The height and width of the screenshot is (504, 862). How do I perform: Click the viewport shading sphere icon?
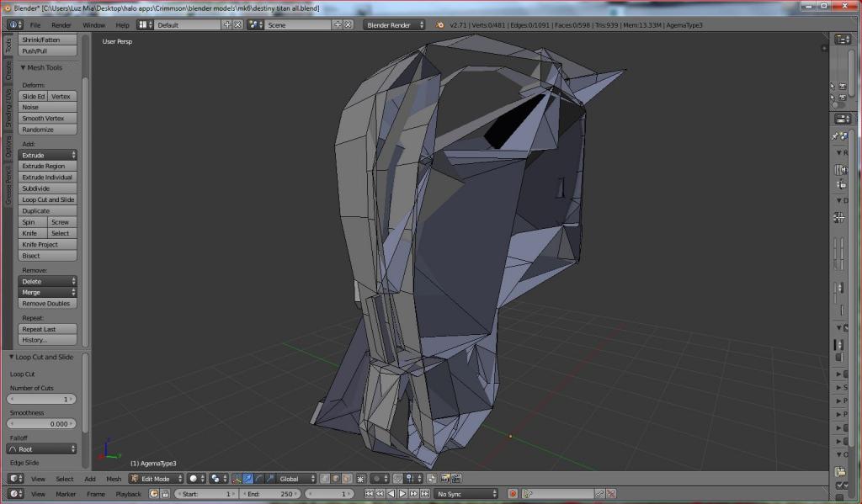tap(195, 479)
